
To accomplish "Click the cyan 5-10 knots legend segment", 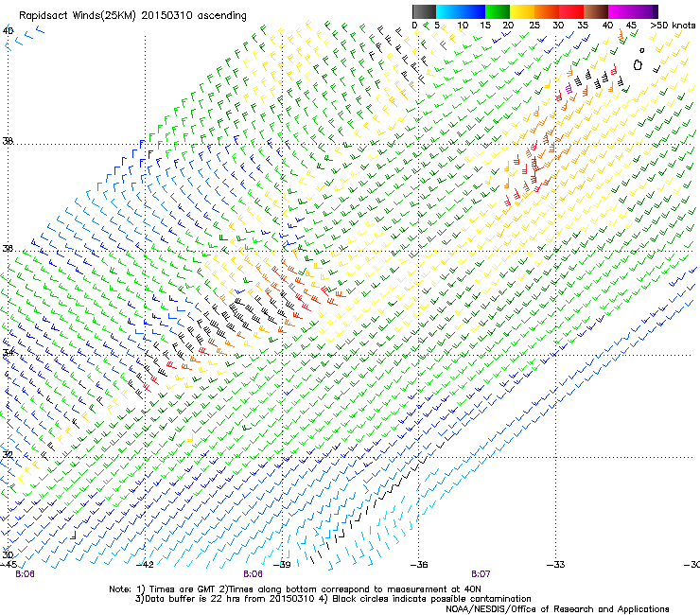I will pos(448,11).
